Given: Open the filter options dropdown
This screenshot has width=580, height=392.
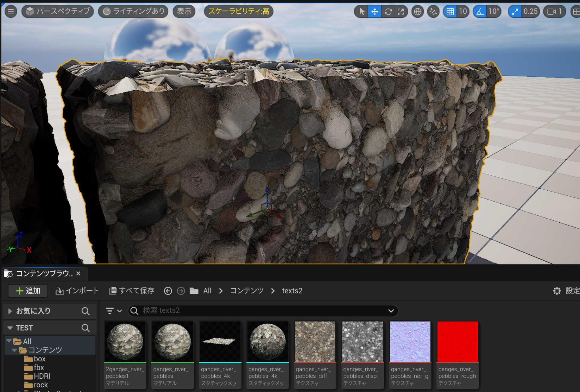Looking at the screenshot, I should 114,311.
